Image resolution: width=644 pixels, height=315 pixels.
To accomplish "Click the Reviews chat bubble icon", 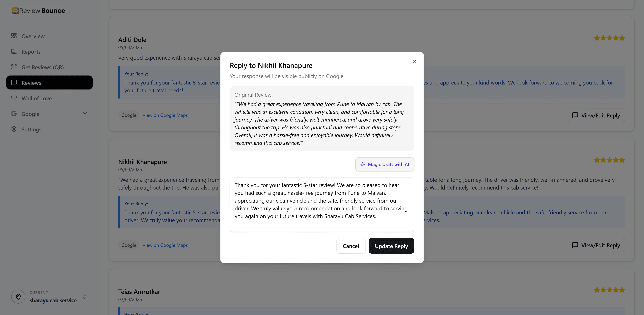I will click(14, 82).
